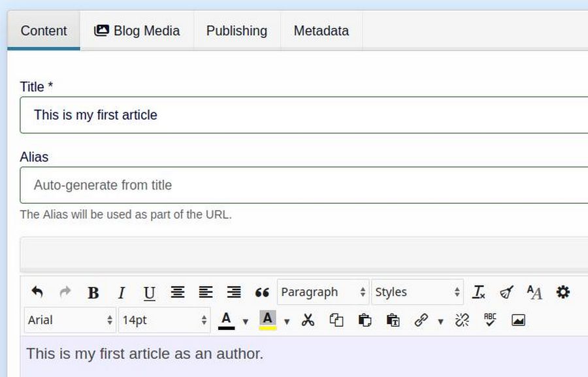Switch to the Publishing tab

[237, 31]
